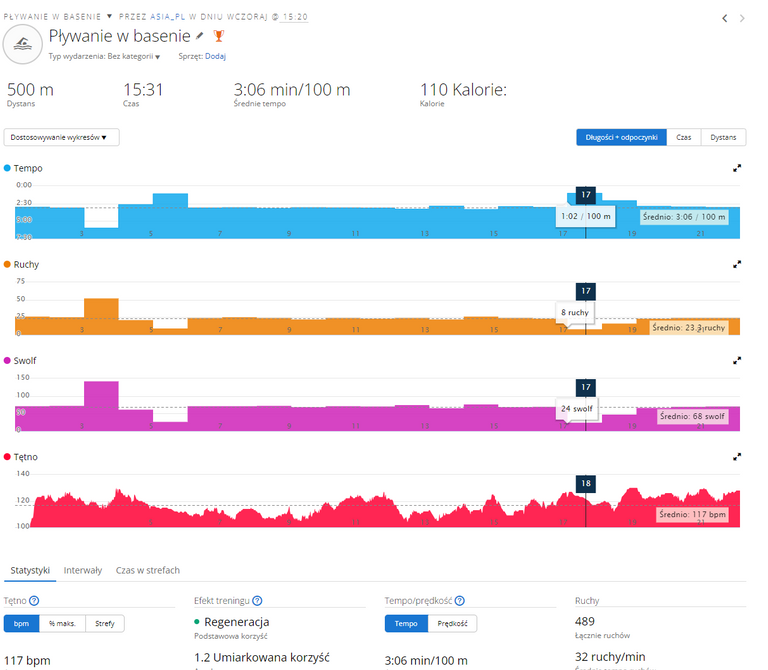This screenshot has height=670, width=768.
Task: Click the swimming activity type icon
Action: click(23, 44)
